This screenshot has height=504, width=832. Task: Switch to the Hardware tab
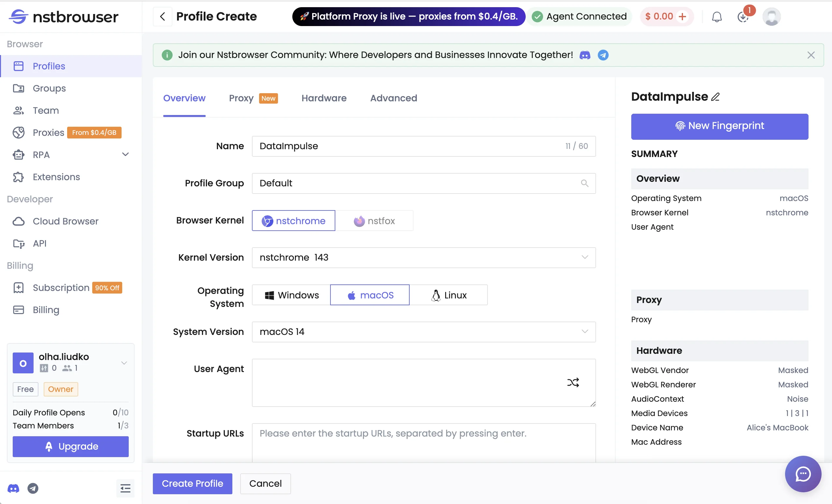[324, 98]
